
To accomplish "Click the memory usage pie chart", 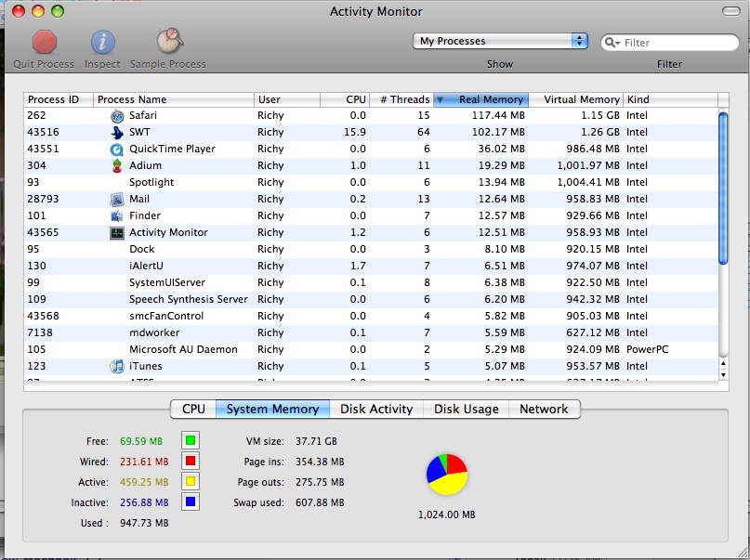I will point(447,475).
